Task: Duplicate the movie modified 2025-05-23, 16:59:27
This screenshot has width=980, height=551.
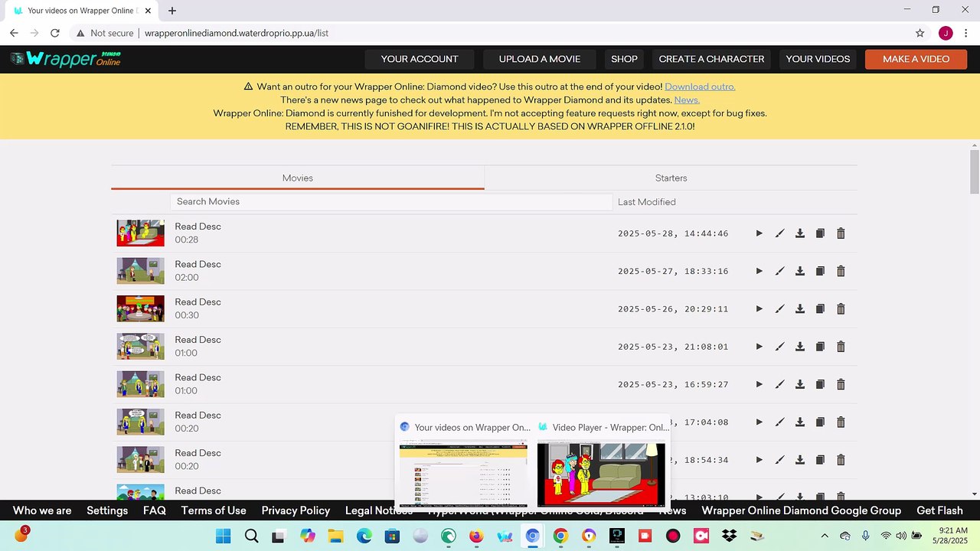Action: [x=820, y=384]
